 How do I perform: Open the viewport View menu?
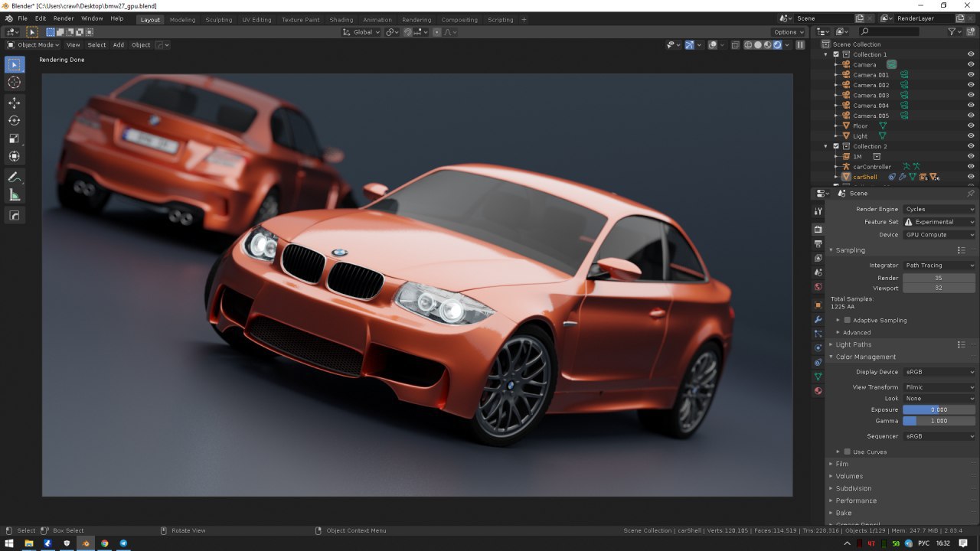coord(73,44)
